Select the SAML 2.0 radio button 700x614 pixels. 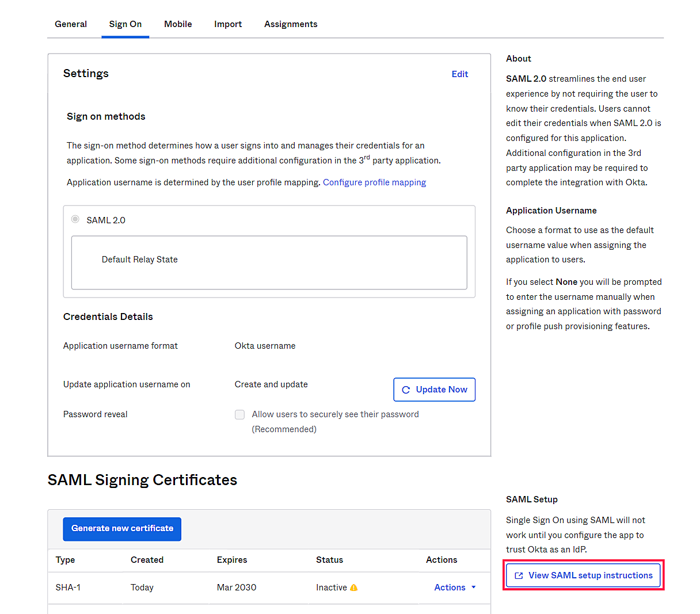pos(75,219)
